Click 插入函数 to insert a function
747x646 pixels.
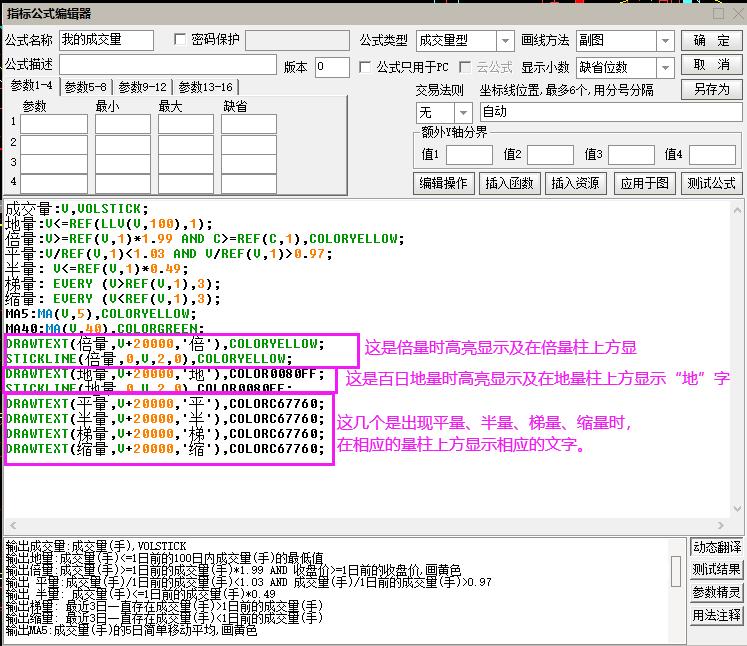point(509,183)
